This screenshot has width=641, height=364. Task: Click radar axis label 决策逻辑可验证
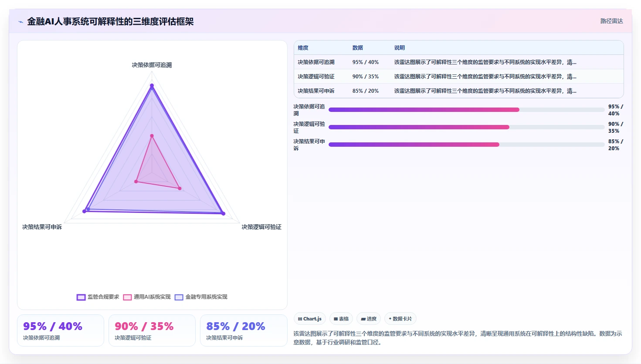coord(261,227)
